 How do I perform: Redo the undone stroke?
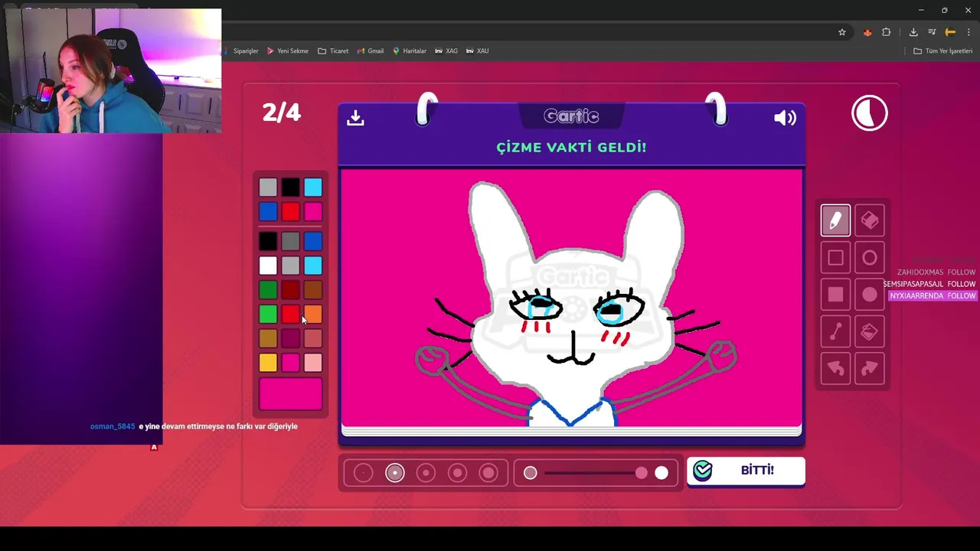(x=870, y=369)
